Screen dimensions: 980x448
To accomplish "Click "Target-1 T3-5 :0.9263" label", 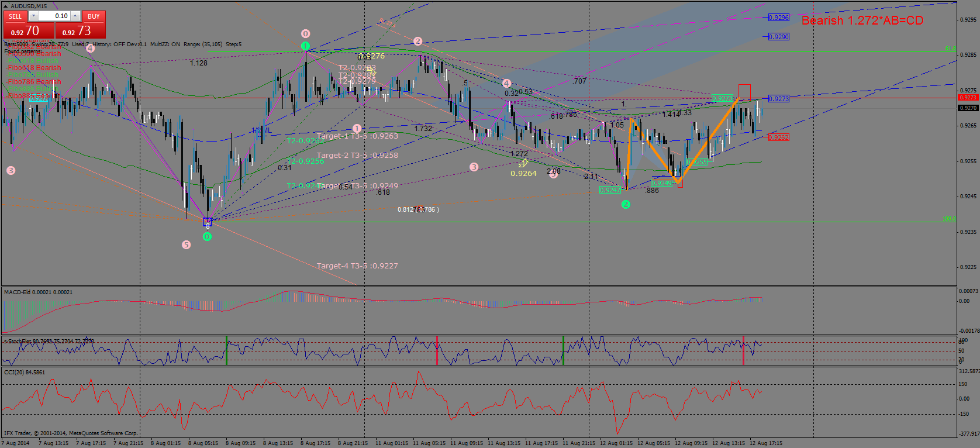I will [357, 136].
